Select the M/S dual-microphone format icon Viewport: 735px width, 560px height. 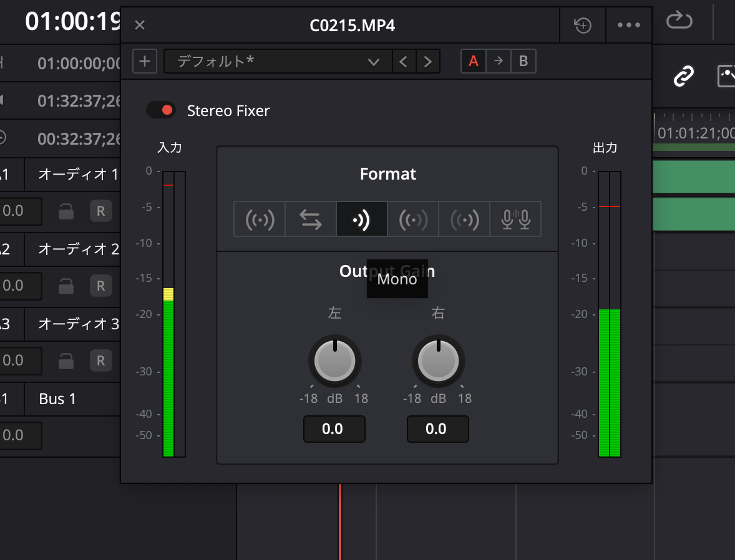(x=515, y=219)
